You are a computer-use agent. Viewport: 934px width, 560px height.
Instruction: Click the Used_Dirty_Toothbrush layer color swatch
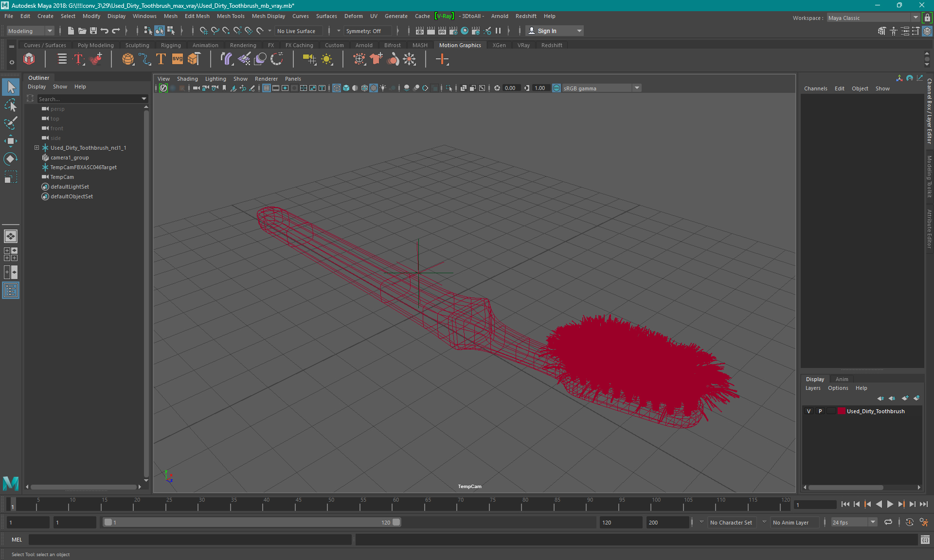click(841, 411)
